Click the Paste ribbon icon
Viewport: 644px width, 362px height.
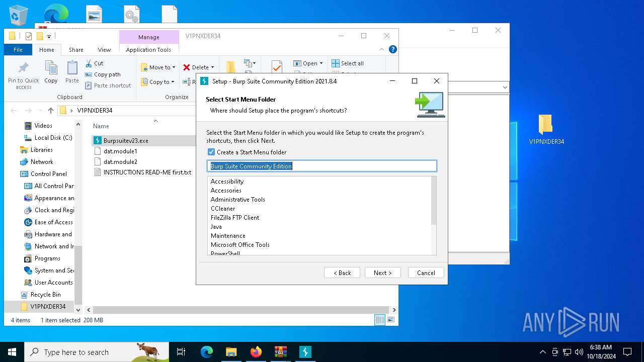pyautogui.click(x=72, y=72)
